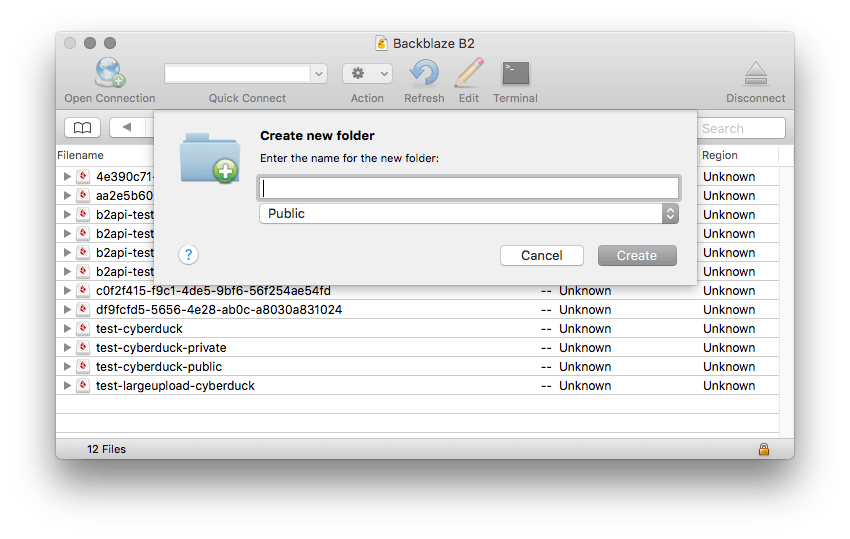Click the Open Connection globe icon
This screenshot has height=539, width=850.
(110, 73)
